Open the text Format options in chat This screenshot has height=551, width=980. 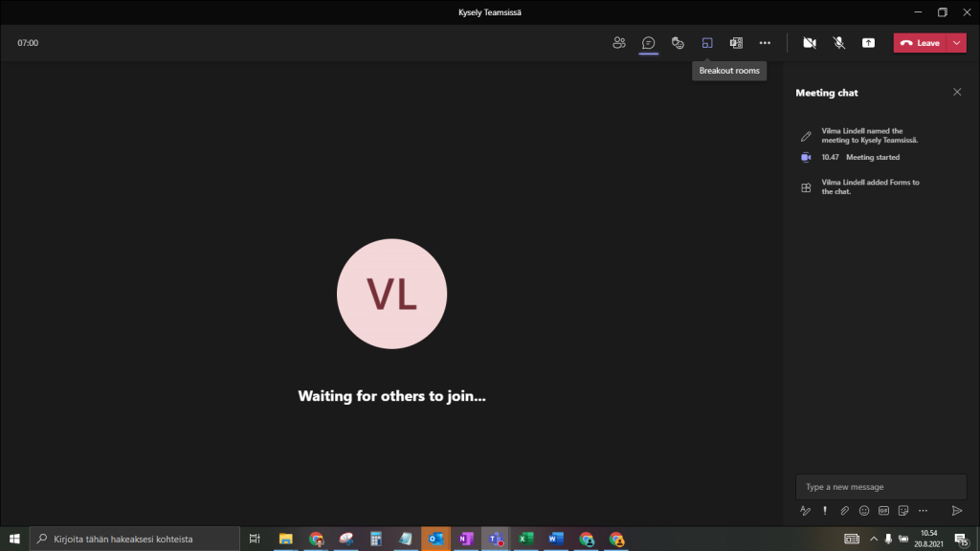(x=805, y=511)
